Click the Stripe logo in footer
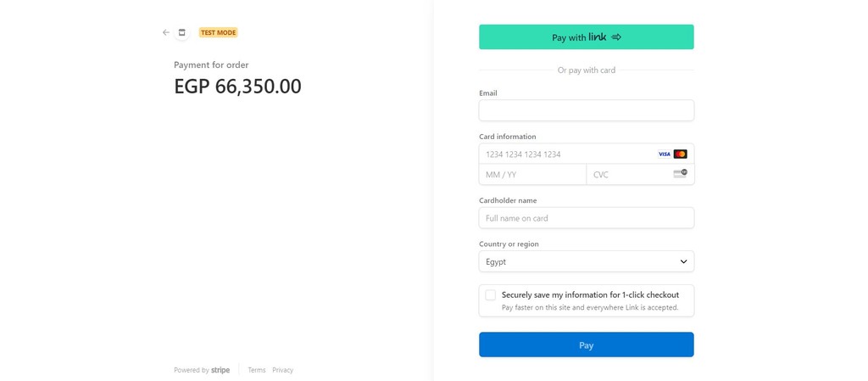 point(220,370)
